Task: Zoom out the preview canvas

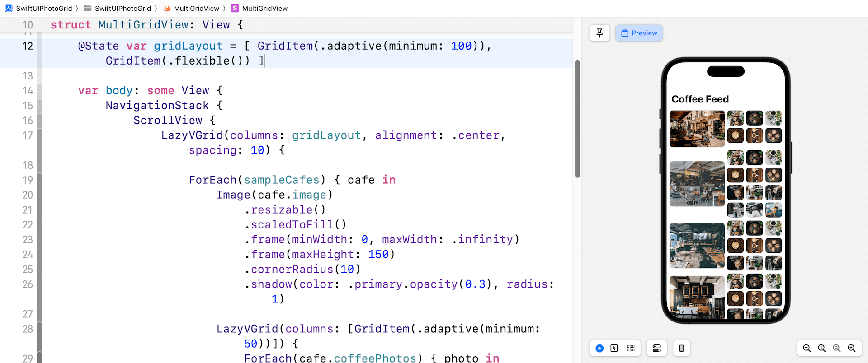Action: coord(807,348)
